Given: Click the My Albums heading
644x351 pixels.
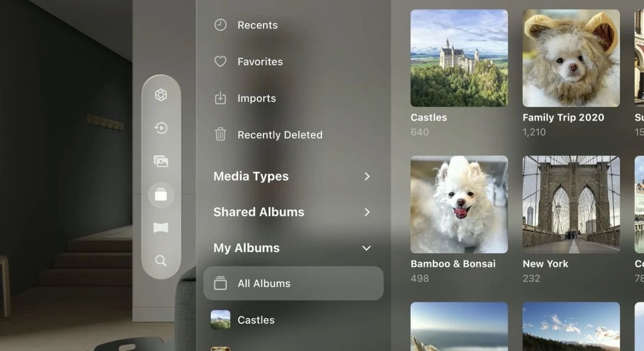Looking at the screenshot, I should point(247,248).
